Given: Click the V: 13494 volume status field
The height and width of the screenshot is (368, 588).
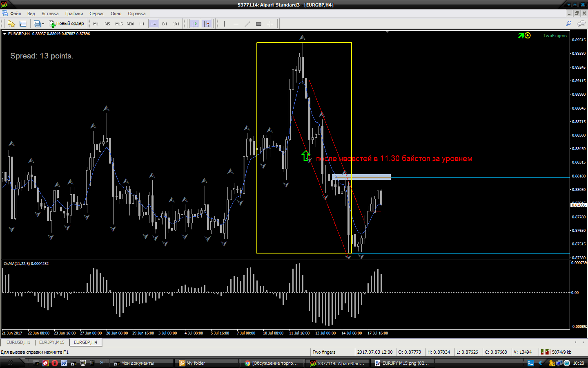Looking at the screenshot, I should click(523, 352).
